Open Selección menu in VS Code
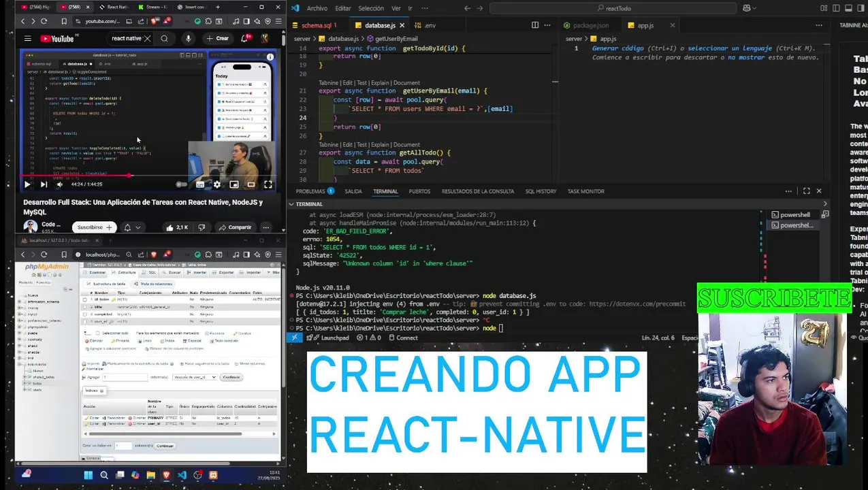The height and width of the screenshot is (490, 868). [371, 8]
